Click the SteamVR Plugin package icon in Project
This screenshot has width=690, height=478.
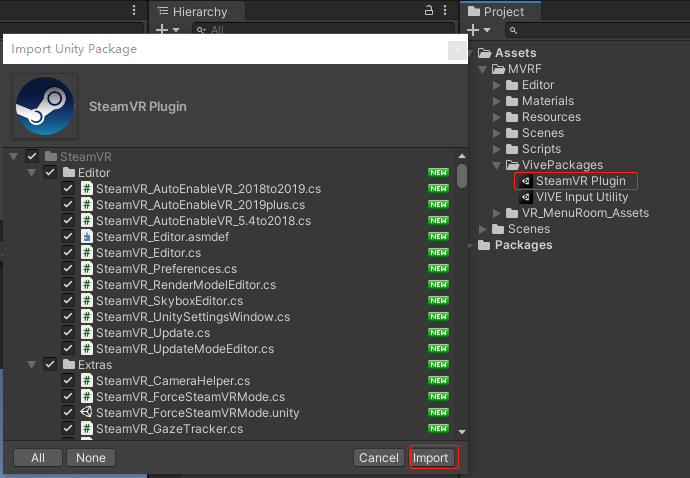(x=525, y=181)
